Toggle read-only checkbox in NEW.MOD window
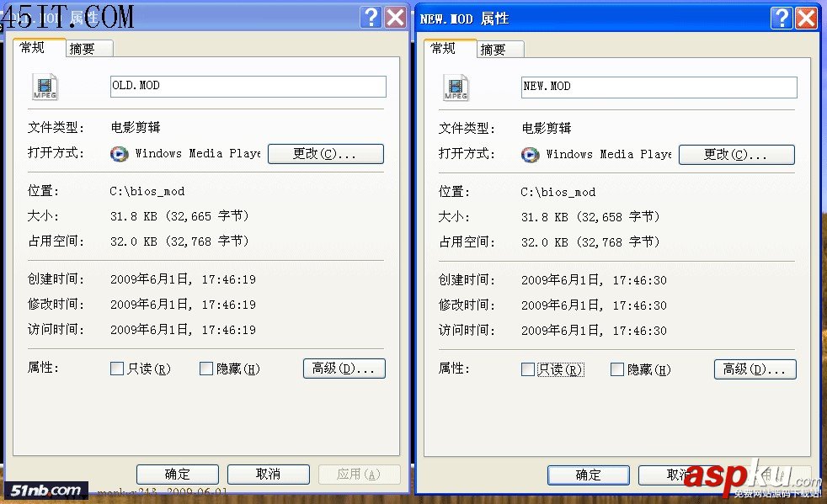 (x=527, y=369)
